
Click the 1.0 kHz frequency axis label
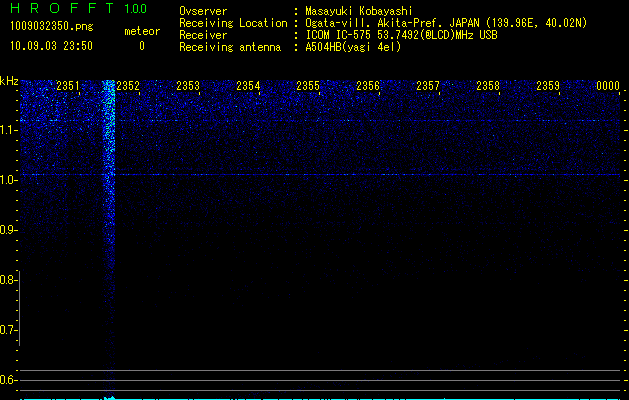8,180
